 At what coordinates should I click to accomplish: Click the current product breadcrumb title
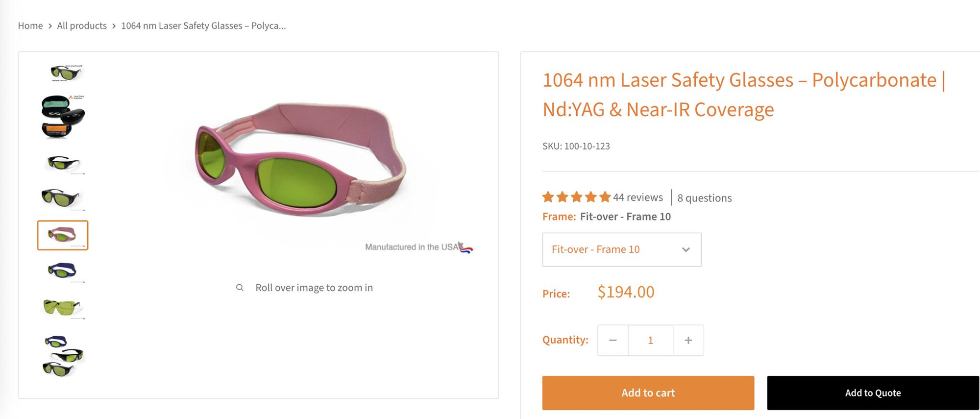(203, 25)
